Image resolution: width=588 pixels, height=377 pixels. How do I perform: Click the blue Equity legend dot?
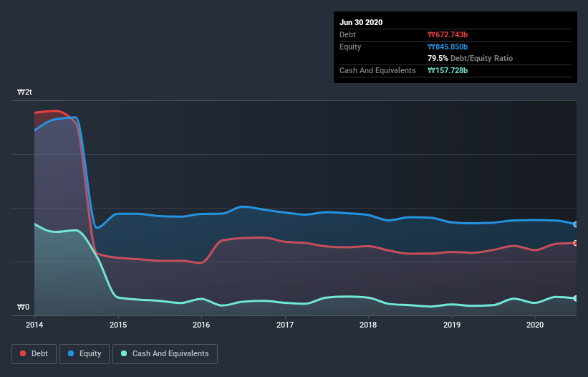71,353
